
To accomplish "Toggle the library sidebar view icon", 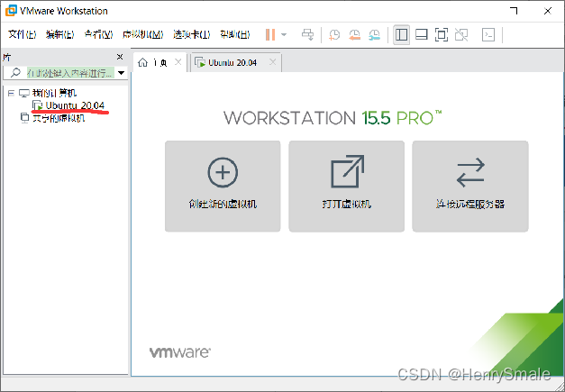I will pos(401,34).
